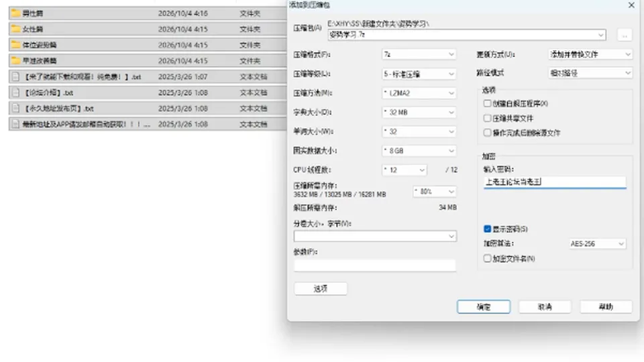The image size is (644, 362).
Task: Click the 取消 (Cancel) button
Action: [x=545, y=306]
